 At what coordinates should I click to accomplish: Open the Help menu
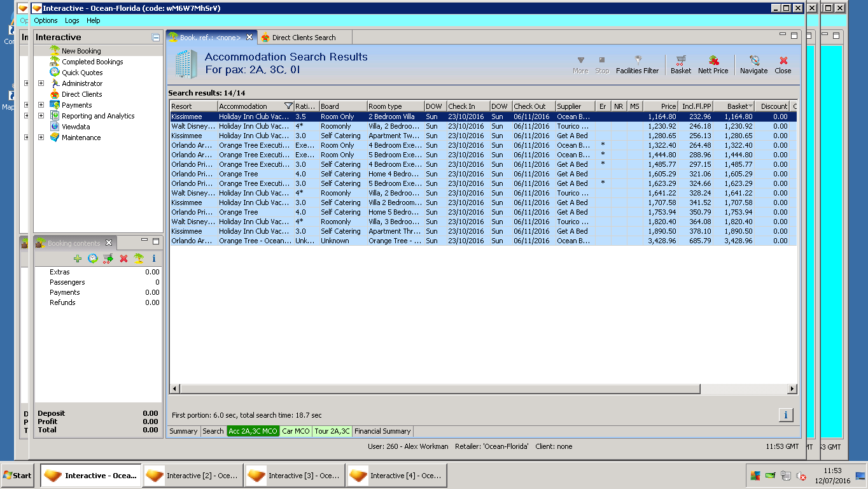click(x=94, y=21)
